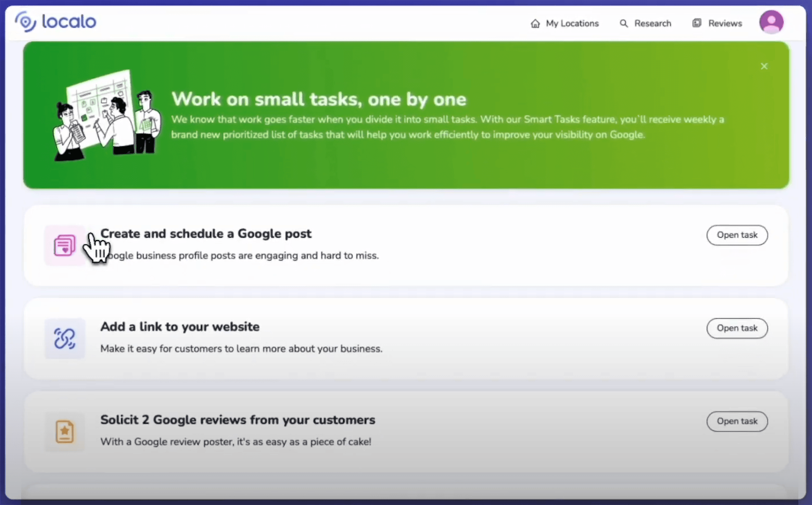Open the user profile avatar
Viewport: 812px width, 505px height.
[771, 22]
